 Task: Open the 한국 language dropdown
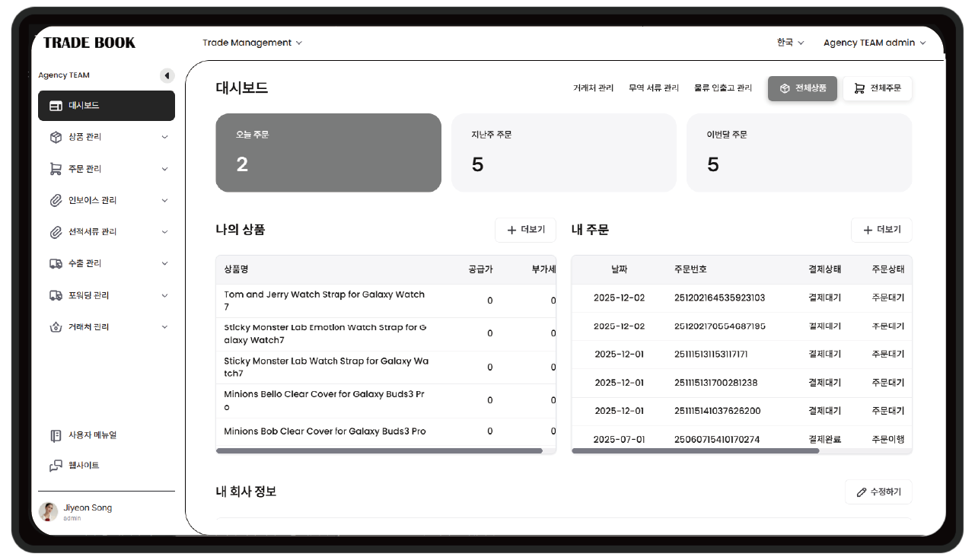790,43
